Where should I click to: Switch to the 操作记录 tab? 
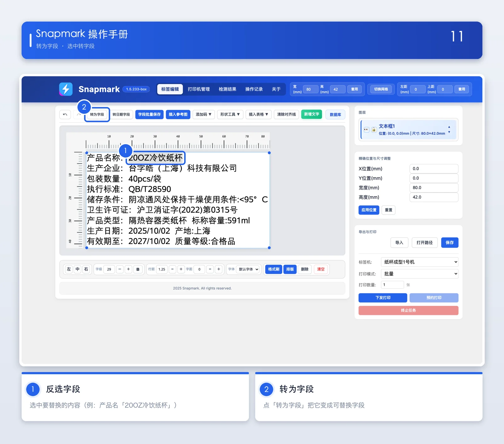(254, 89)
